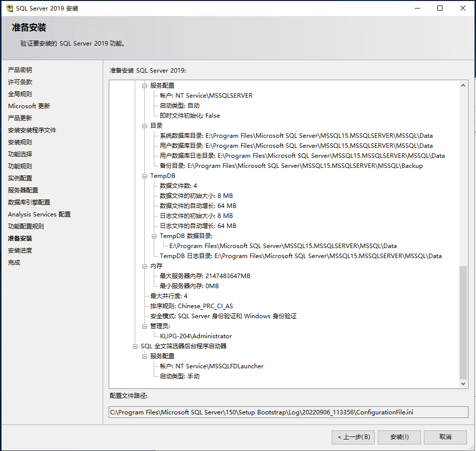476x451 pixels.
Task: Select 排序规则: Chinese_PRC_CI_AS row
Action: coord(191,306)
